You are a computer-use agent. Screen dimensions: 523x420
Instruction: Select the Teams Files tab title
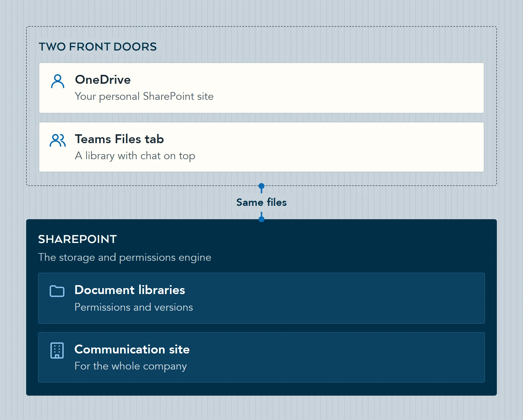[x=119, y=139]
